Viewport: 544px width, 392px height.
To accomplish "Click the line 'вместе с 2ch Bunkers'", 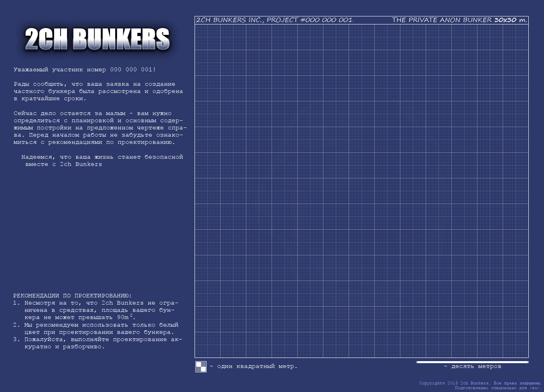I will (x=63, y=164).
